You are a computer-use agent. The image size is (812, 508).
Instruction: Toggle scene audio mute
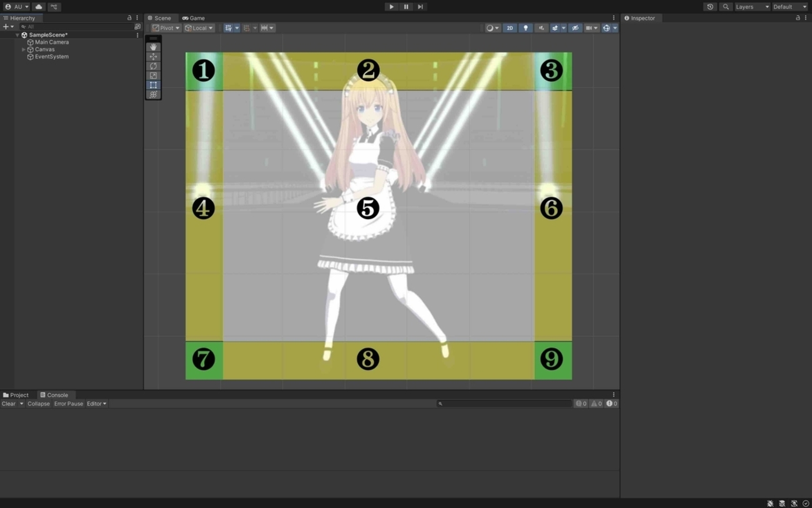[541, 28]
